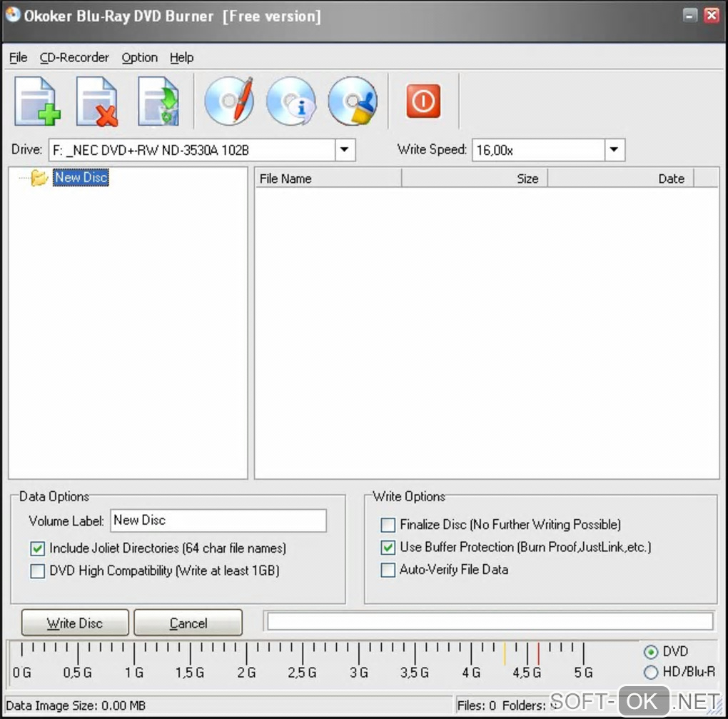The image size is (728, 719).
Task: Click the Add File toolbar icon
Action: (x=37, y=102)
